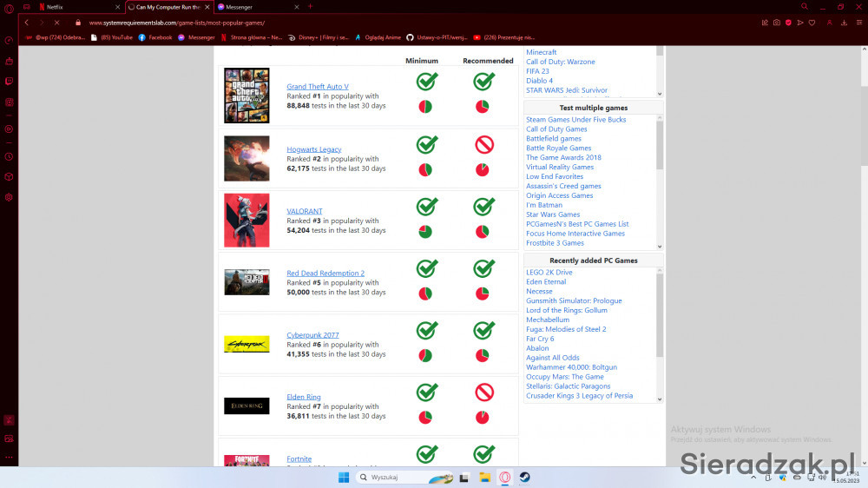
Task: Open the LEGO 2K Drive link
Action: click(x=549, y=273)
